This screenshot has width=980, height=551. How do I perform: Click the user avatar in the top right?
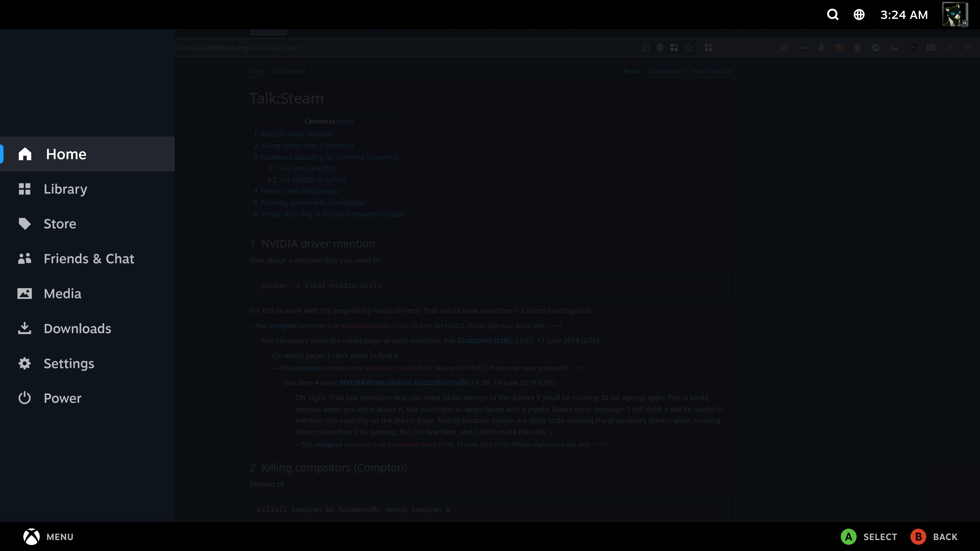click(x=955, y=15)
